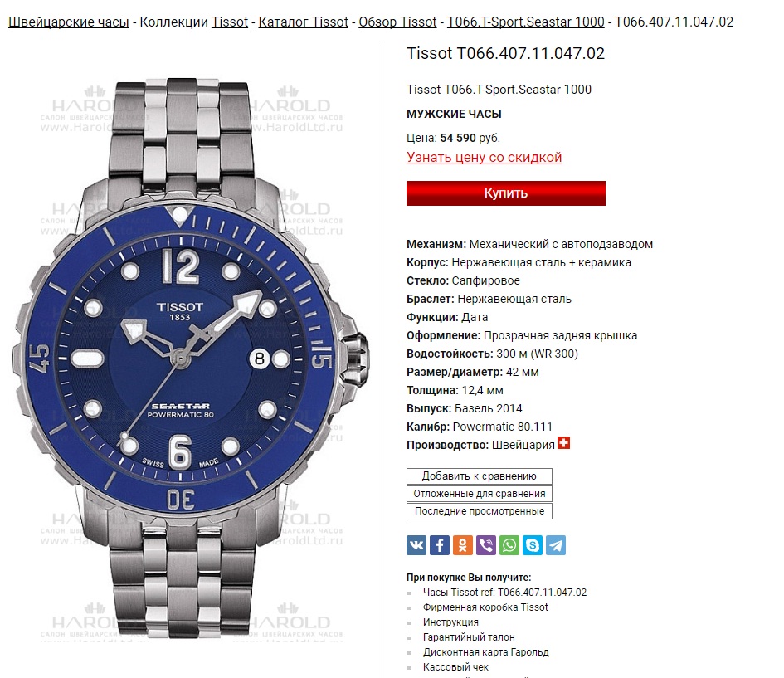Share the watch through Viber
Viewport: 784px width, 678px height.
pos(486,545)
